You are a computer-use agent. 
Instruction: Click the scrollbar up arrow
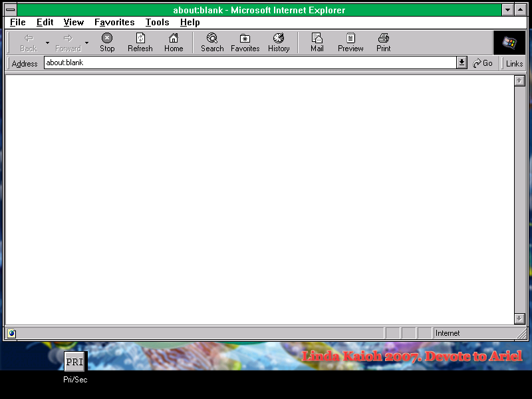click(519, 80)
